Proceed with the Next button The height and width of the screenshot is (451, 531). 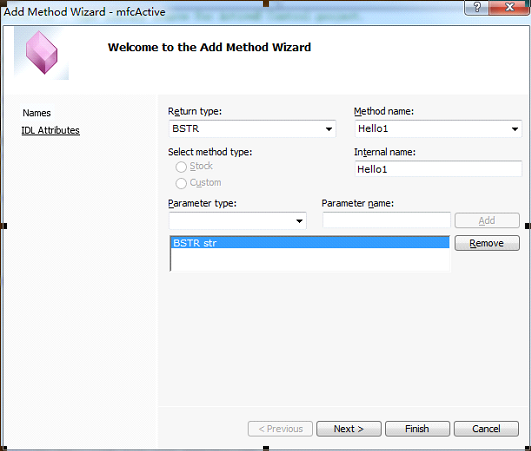[349, 429]
